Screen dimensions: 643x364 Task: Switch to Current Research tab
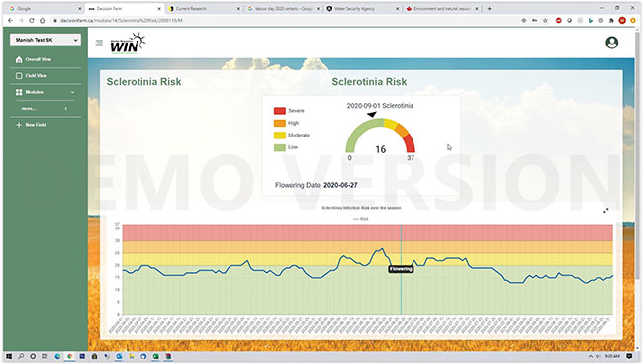pyautogui.click(x=204, y=8)
